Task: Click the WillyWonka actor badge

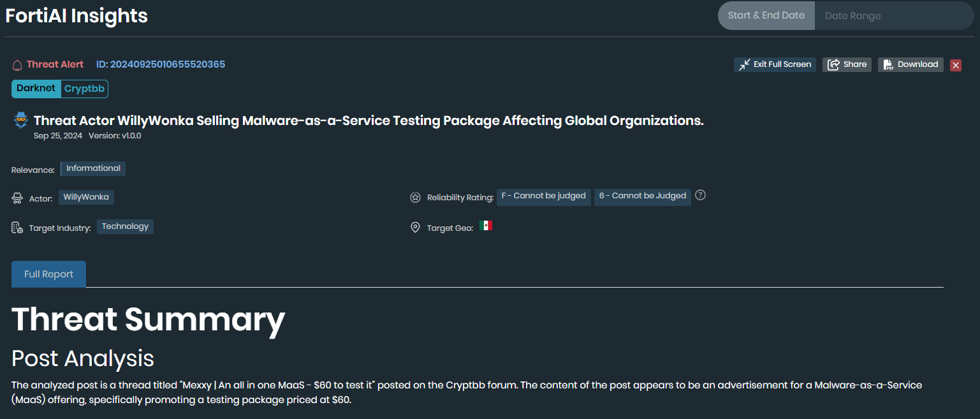Action: pos(86,197)
